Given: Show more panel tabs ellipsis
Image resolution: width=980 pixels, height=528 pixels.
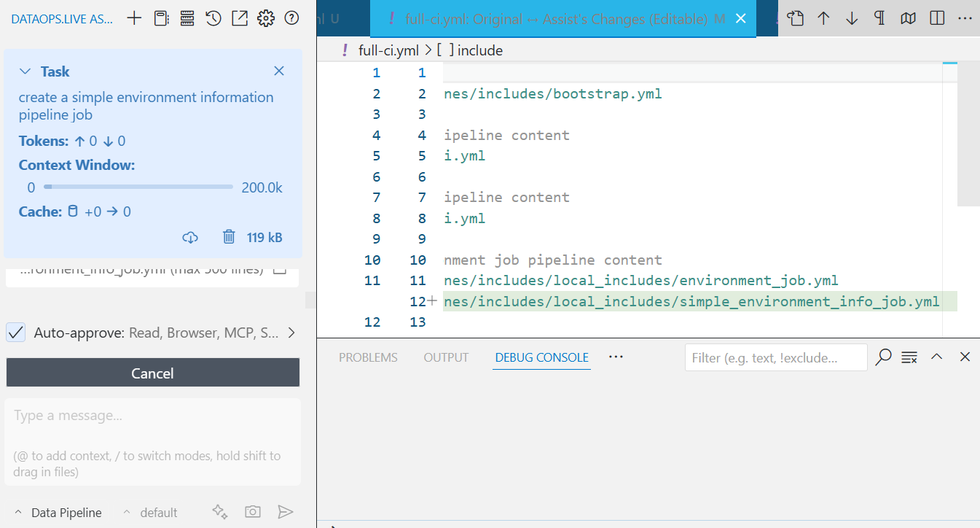Looking at the screenshot, I should click(x=616, y=357).
